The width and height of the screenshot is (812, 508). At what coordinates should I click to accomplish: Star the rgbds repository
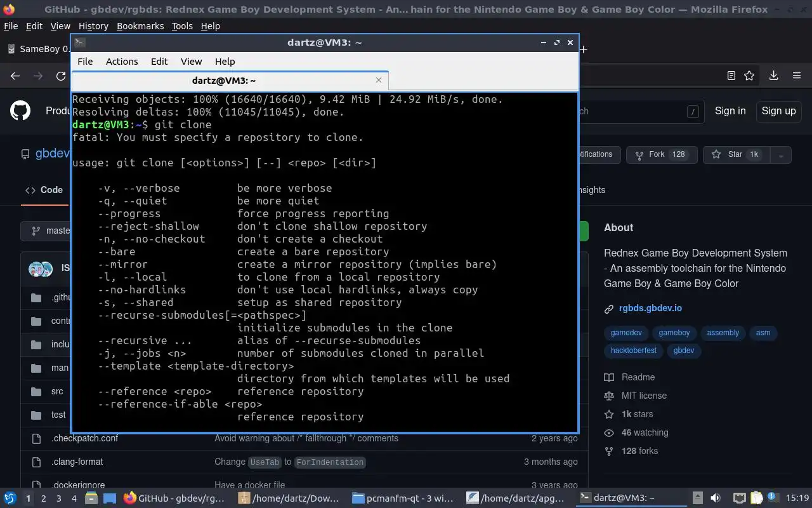(737, 154)
